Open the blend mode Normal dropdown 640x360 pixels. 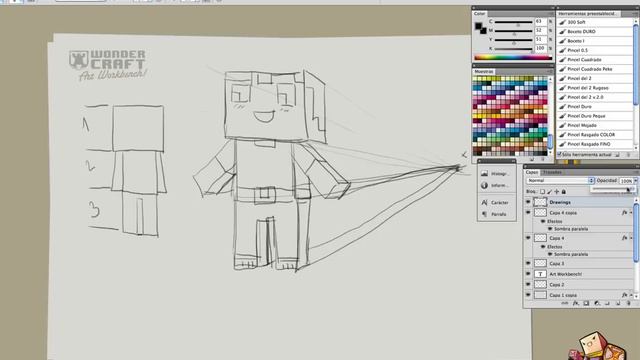pyautogui.click(x=560, y=180)
